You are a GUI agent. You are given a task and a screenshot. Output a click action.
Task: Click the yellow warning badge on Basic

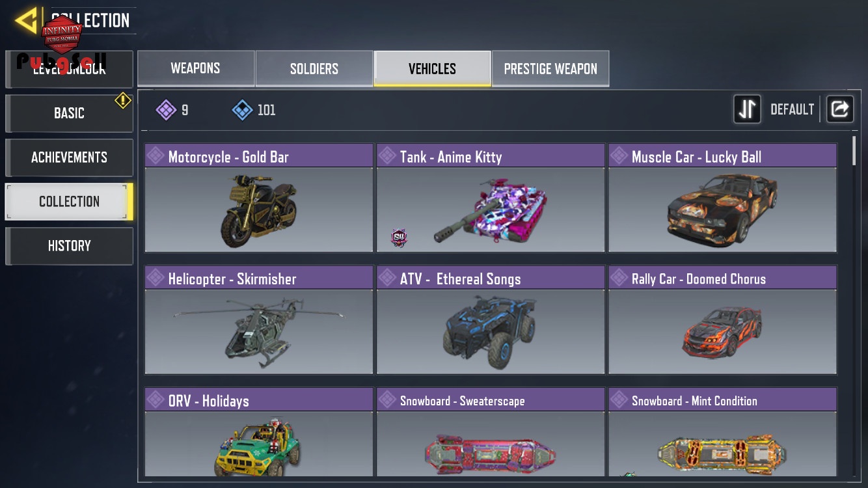(123, 100)
